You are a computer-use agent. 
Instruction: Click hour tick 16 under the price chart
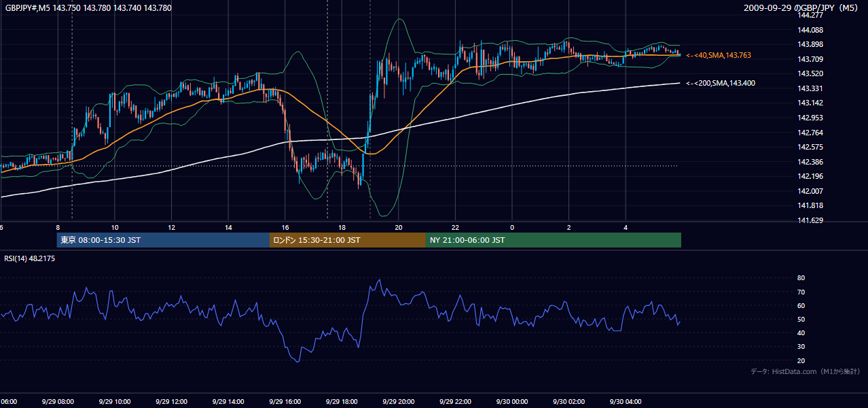(x=285, y=228)
